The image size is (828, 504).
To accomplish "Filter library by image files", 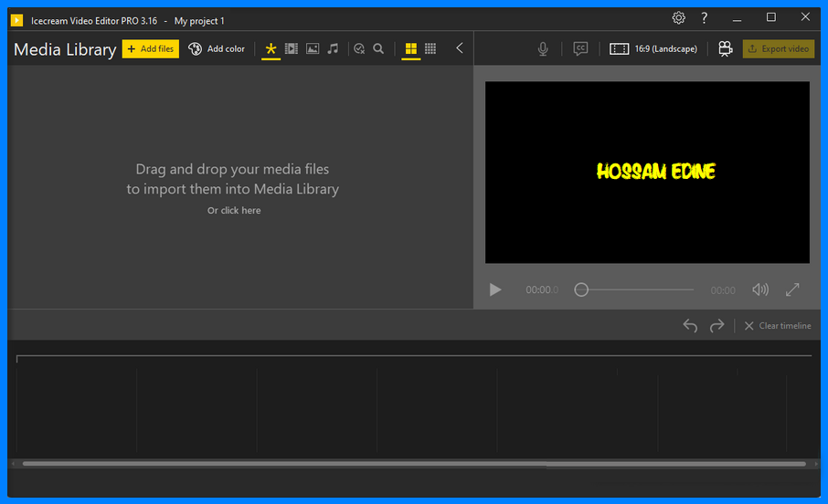I will 313,49.
